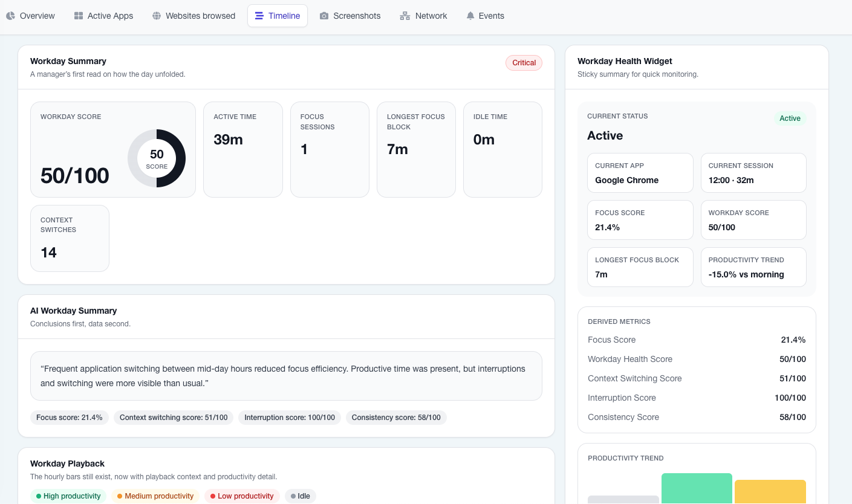Open the Network tab
This screenshot has height=504, width=852.
[x=423, y=16]
